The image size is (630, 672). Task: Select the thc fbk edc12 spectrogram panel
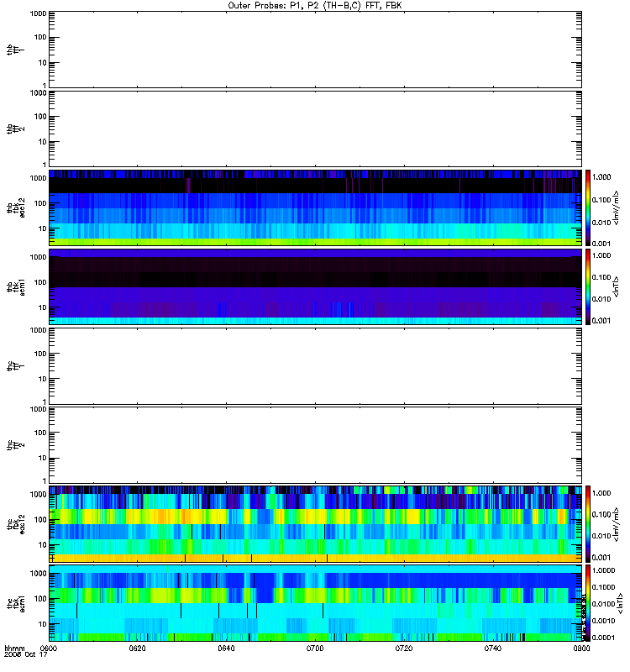316,524
